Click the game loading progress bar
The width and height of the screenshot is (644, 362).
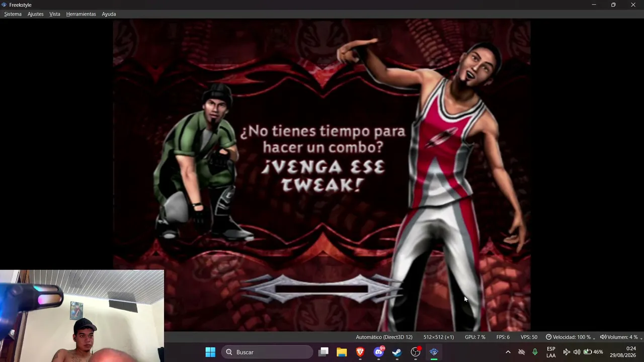coord(321,289)
